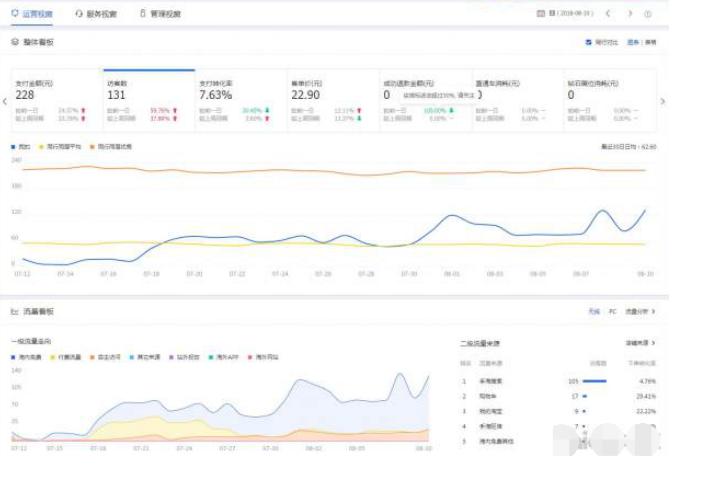Screen dimensions: 705x479
Task: Switch traffic board to PC view
Action: tap(612, 312)
